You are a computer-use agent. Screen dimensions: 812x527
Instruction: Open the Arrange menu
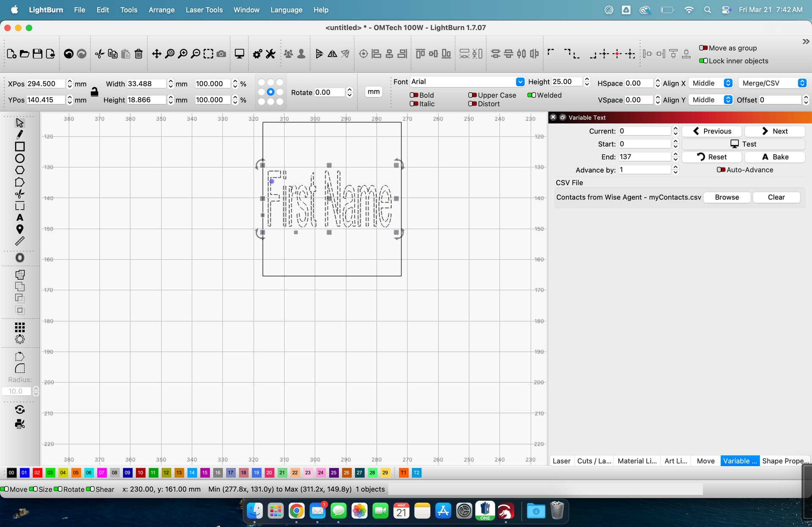(x=162, y=10)
